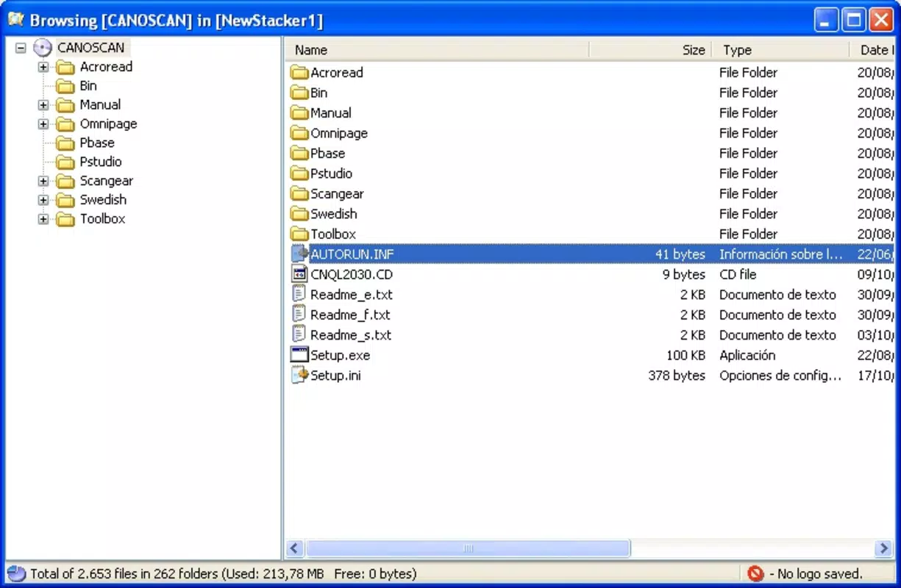Select Readme_s.txt file name
The image size is (901, 588).
[351, 334]
